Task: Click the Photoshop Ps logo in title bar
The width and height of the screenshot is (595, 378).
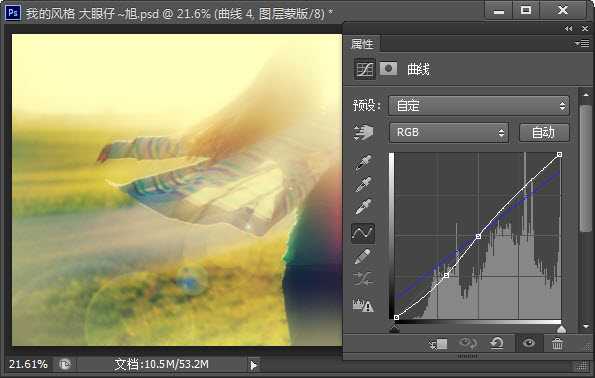Action: pyautogui.click(x=13, y=13)
